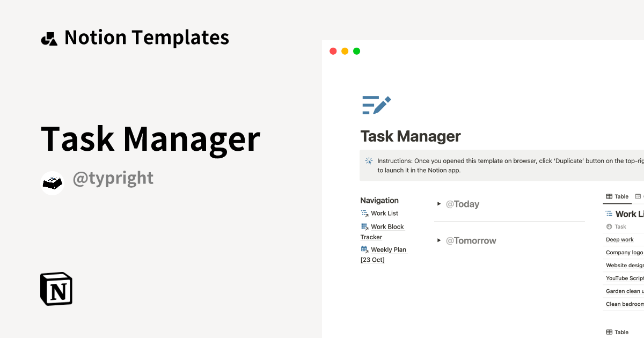Expand the @Today toggle section
The image size is (644, 338).
click(438, 204)
